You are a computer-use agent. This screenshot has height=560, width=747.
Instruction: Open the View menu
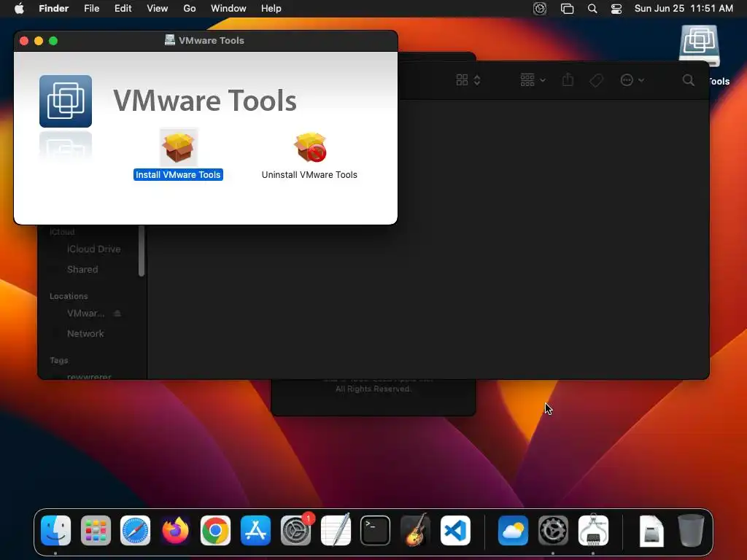pos(158,9)
